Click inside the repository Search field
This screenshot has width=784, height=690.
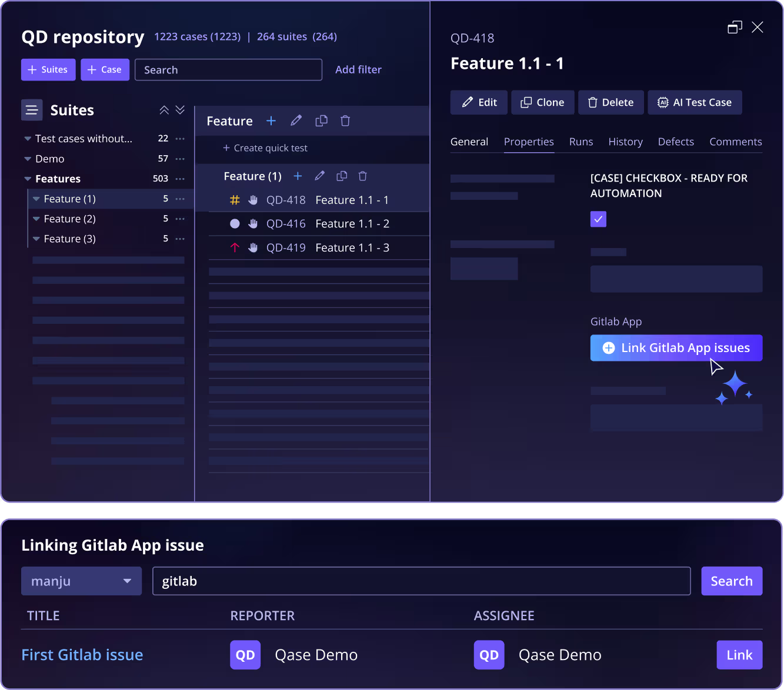pyautogui.click(x=228, y=69)
